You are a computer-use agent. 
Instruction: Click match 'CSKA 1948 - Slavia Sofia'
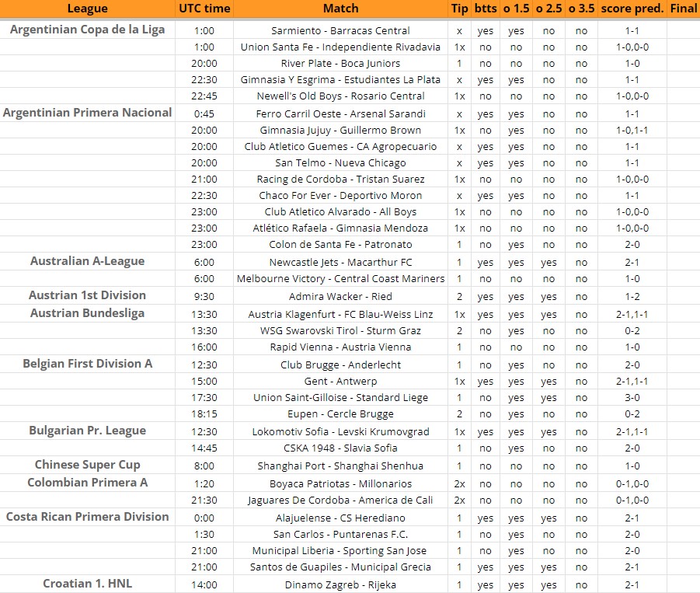point(340,448)
